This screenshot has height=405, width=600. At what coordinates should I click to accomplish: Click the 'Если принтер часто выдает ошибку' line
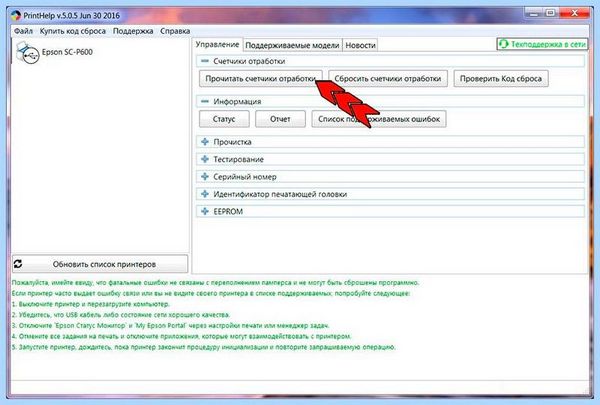211,293
